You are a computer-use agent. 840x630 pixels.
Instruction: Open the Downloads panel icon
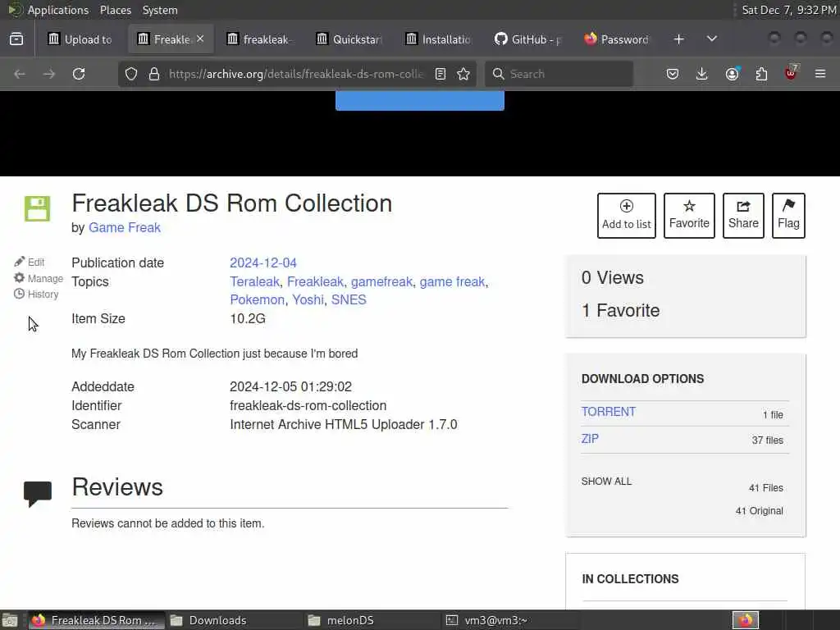702,74
